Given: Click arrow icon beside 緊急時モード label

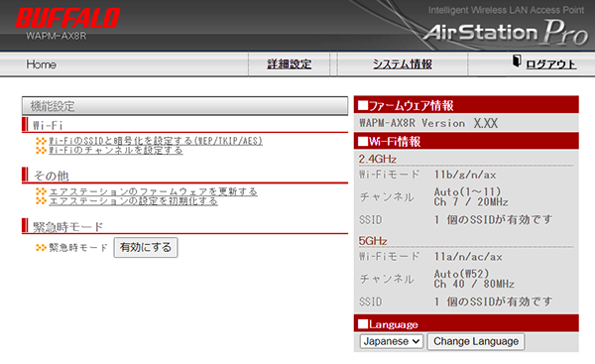Looking at the screenshot, I should click(41, 248).
